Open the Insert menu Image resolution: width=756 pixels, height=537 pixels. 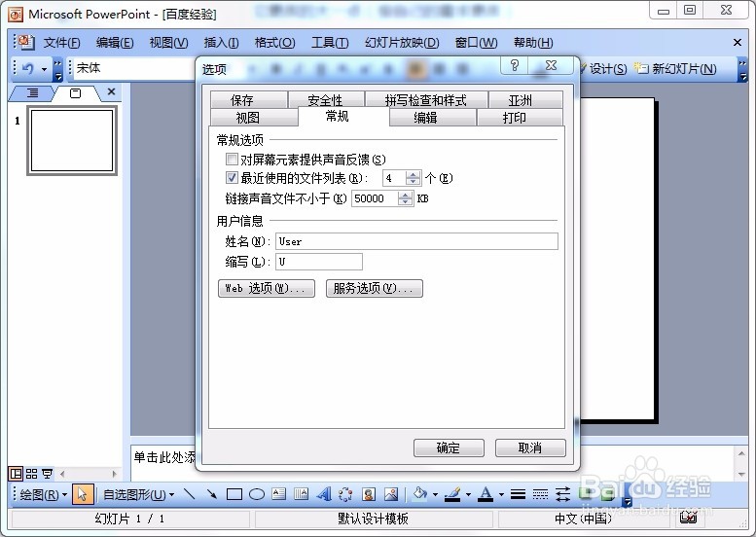221,43
